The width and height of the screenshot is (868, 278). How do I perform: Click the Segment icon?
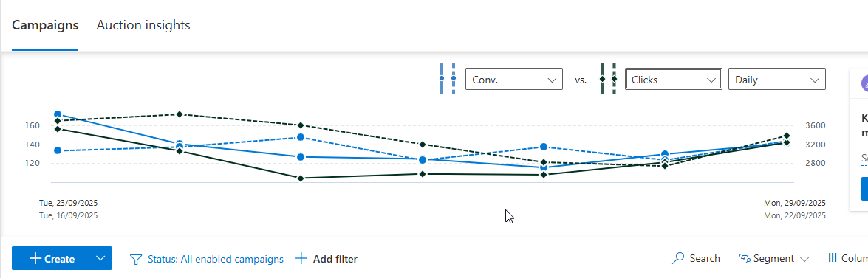tap(745, 258)
